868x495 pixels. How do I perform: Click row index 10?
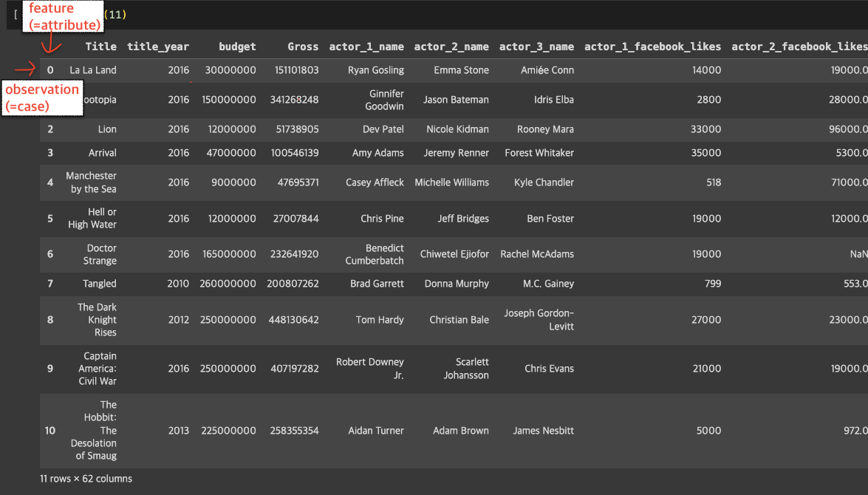click(x=49, y=430)
